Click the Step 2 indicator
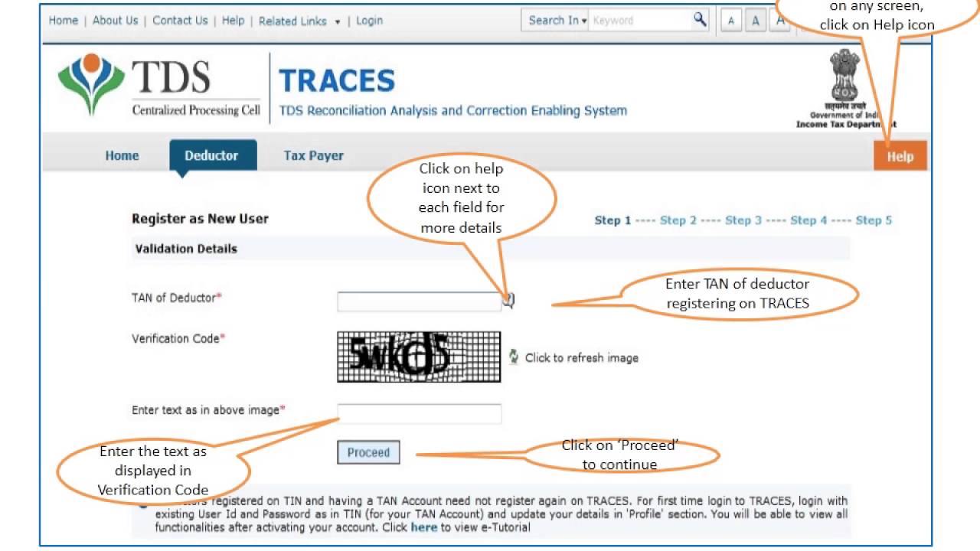Screen dimensions: 980x551 click(678, 220)
